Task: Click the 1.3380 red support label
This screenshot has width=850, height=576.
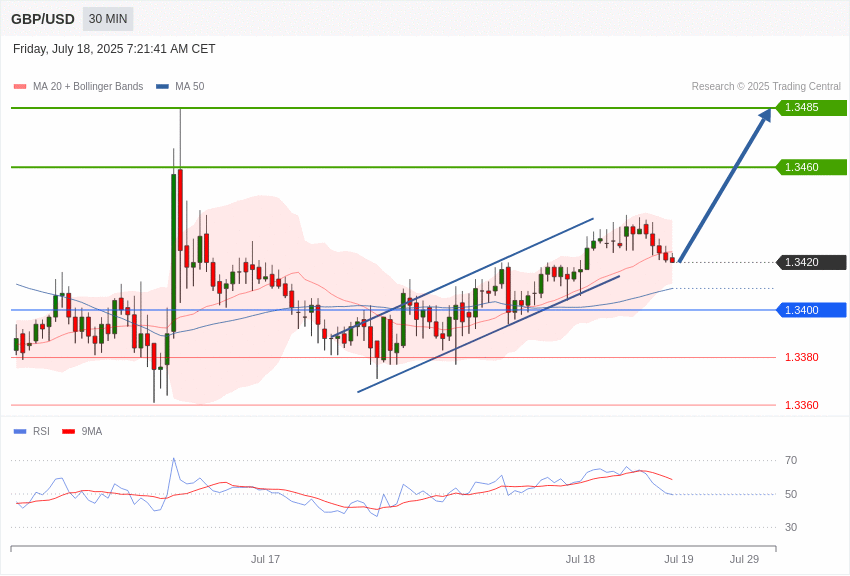Action: 802,357
